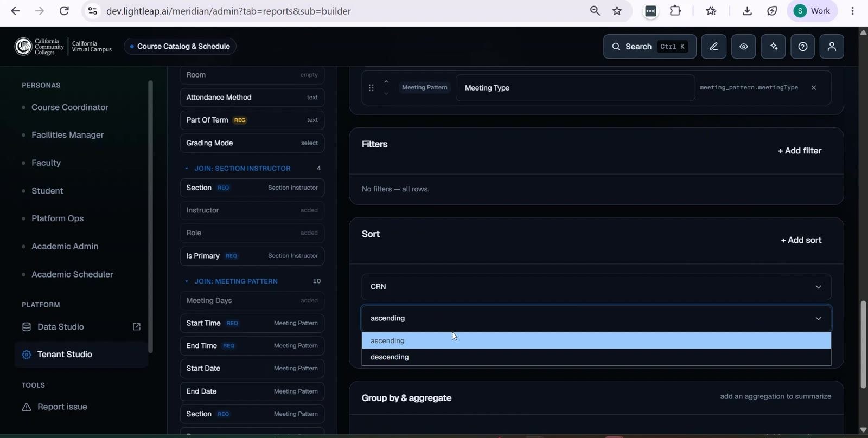Add the Grading Mode field
The image size is (868, 438).
click(x=252, y=143)
